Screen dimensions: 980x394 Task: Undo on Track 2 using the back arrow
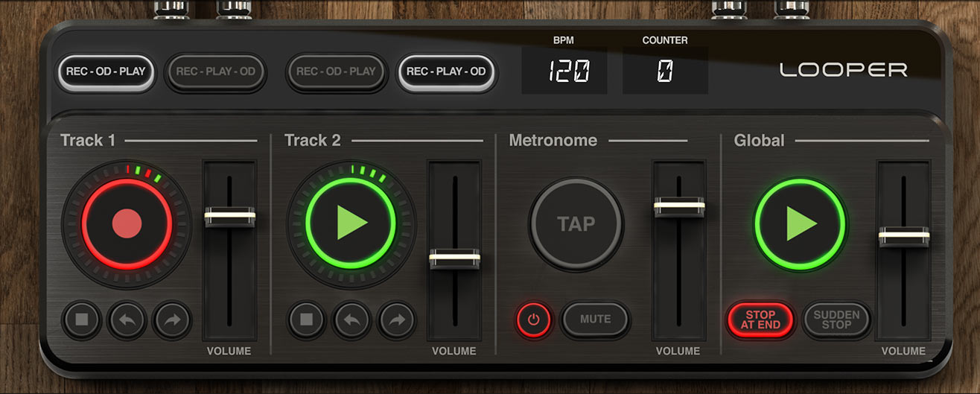click(x=351, y=320)
